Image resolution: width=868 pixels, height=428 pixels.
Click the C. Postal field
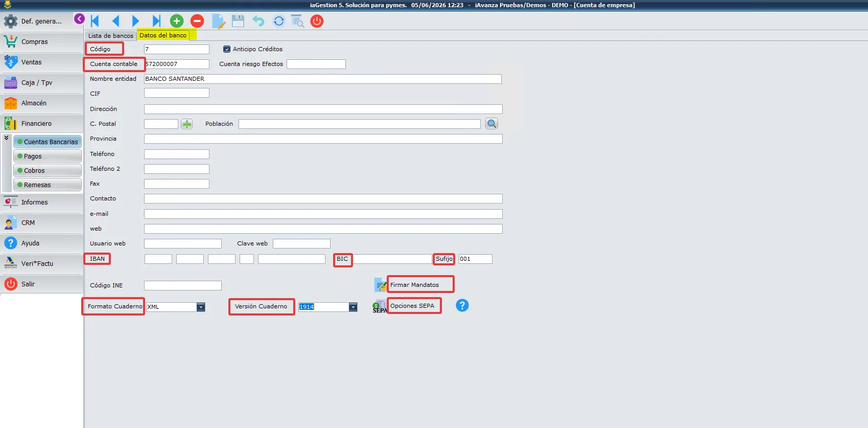(161, 124)
